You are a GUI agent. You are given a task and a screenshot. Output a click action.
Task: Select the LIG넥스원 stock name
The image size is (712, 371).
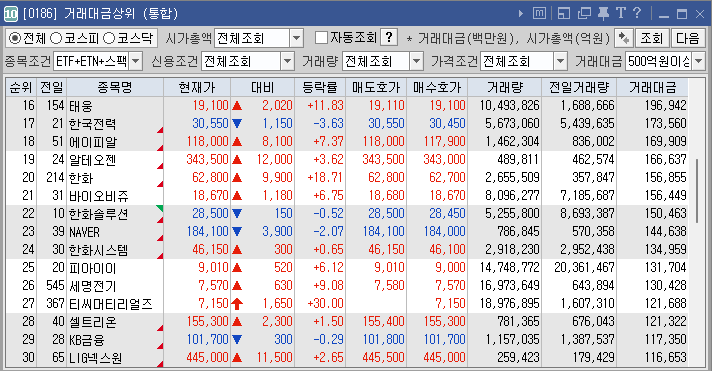(95, 358)
